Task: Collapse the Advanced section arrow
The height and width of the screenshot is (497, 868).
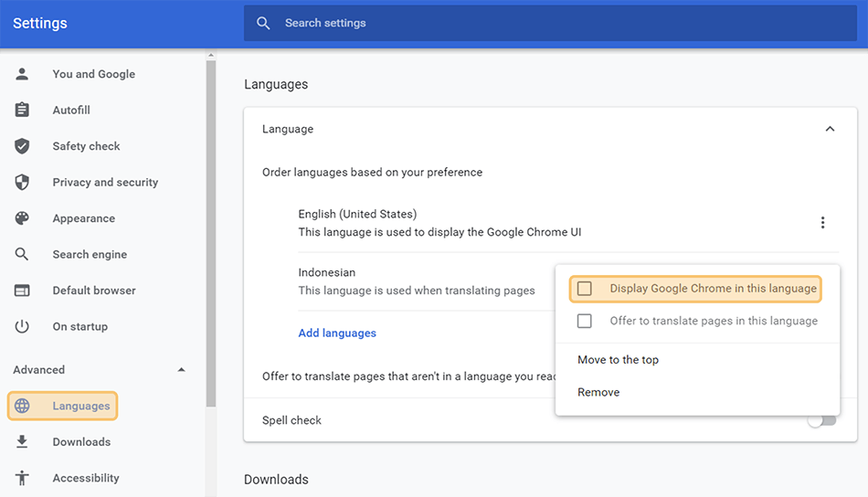Action: (x=181, y=370)
